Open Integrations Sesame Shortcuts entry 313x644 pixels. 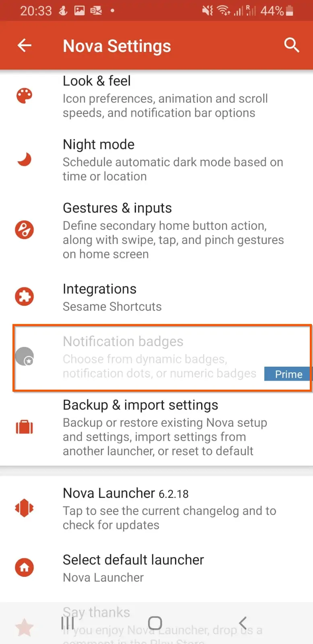point(156,297)
